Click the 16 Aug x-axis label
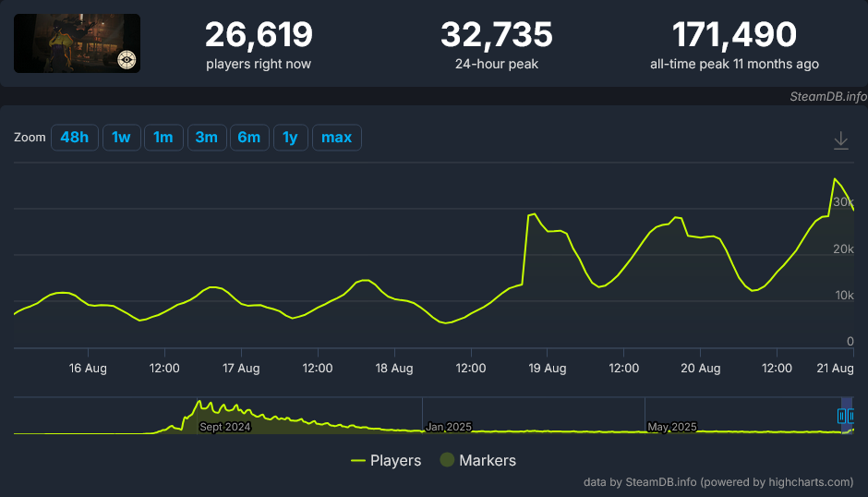The image size is (868, 497). 88,369
